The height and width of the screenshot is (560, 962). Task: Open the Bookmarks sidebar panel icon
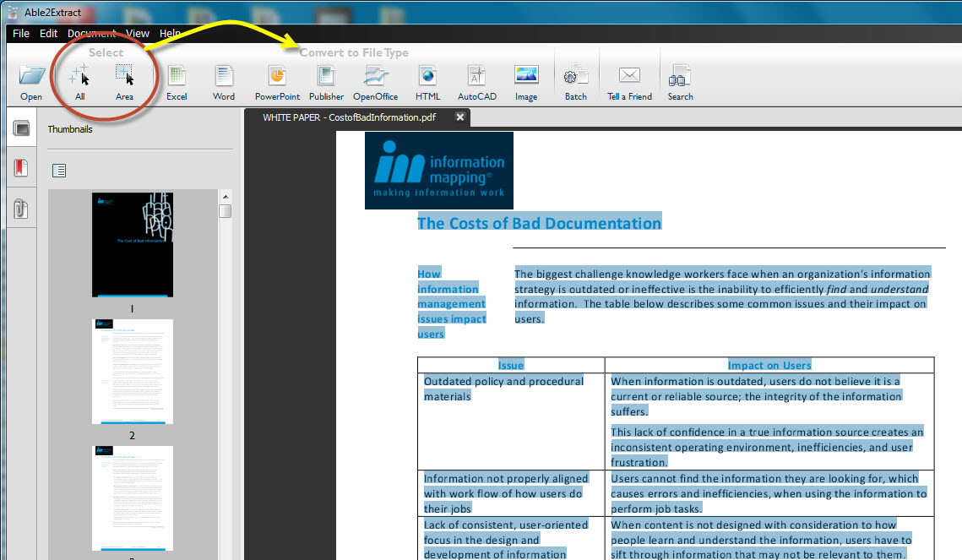(21, 167)
